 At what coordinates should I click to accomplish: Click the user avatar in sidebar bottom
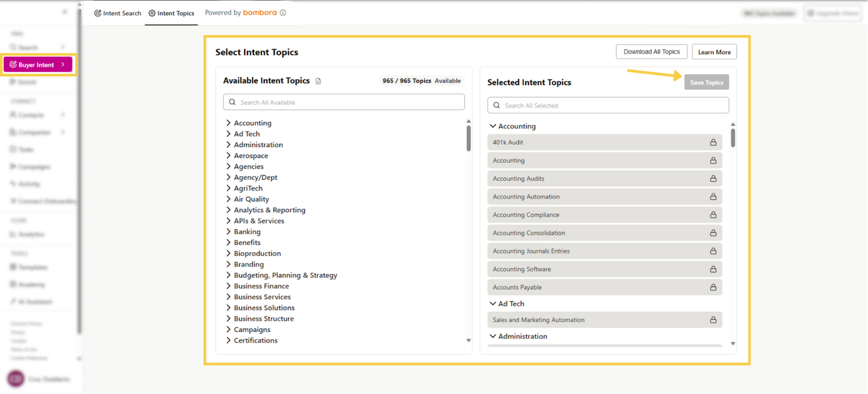pyautogui.click(x=16, y=379)
